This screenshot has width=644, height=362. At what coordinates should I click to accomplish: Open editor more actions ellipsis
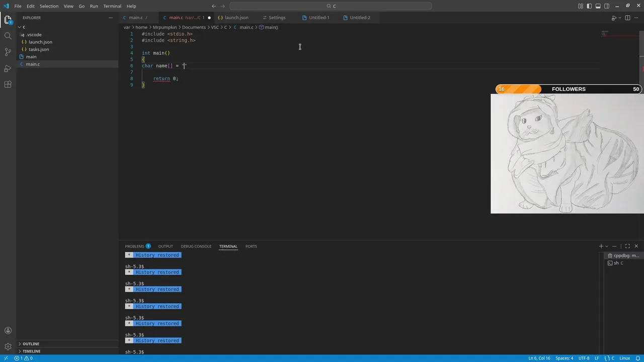click(636, 18)
